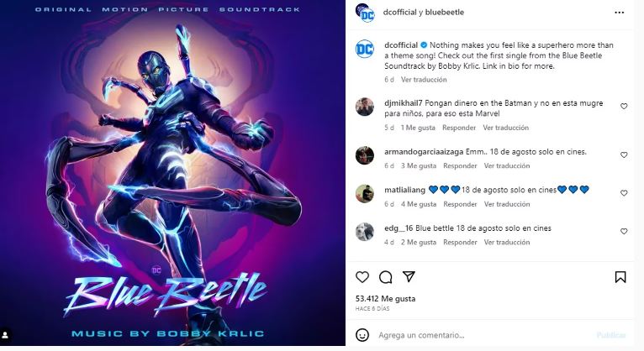Share the post with paper plane icon
The image size is (644, 351).
[409, 276]
